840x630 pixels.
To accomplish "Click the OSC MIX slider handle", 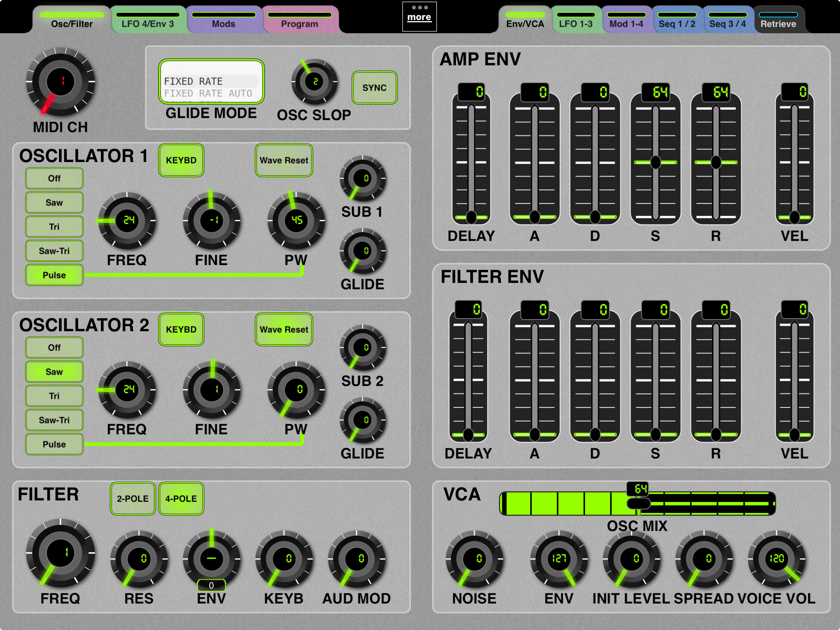I will [x=638, y=504].
